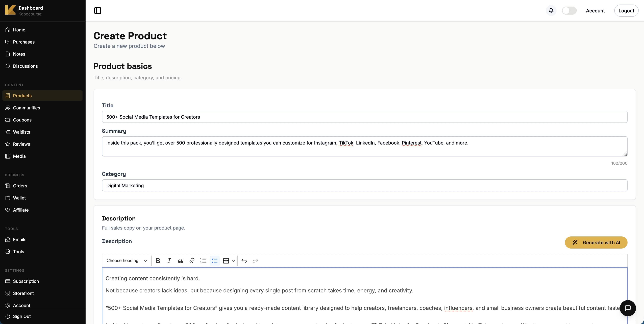Open the Account link in header
This screenshot has height=324, width=644.
click(595, 11)
